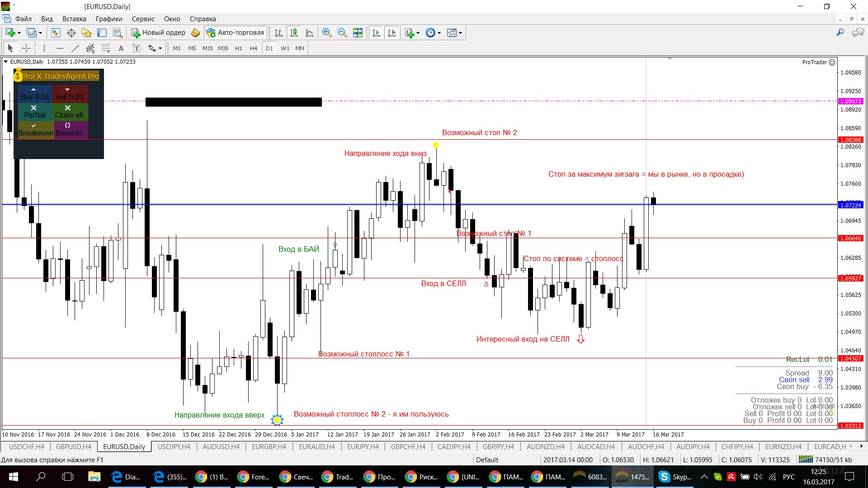Zoom out of the chart
This screenshot has width=868, height=488.
tap(342, 33)
